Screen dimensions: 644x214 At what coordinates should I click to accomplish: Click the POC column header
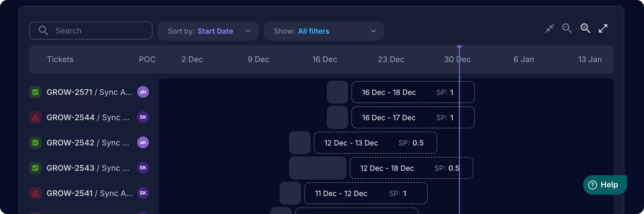tap(147, 59)
